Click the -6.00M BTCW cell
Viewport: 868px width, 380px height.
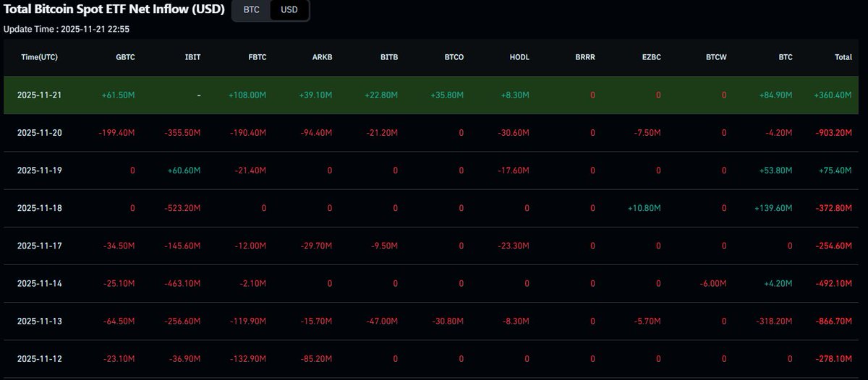coord(712,283)
